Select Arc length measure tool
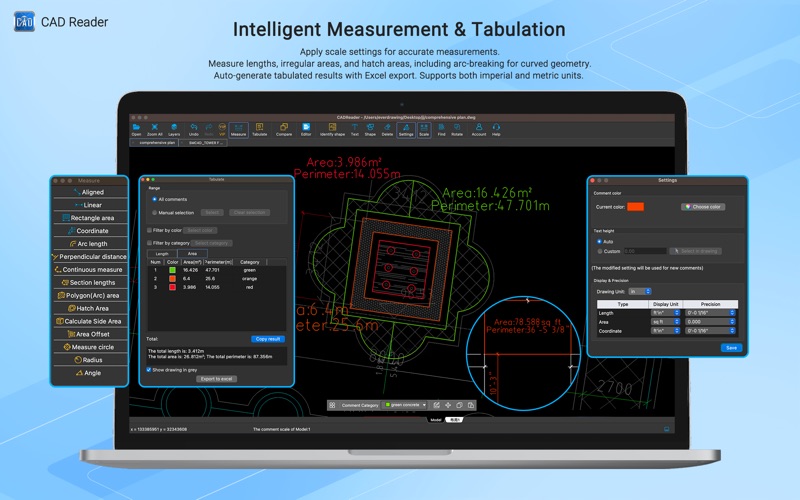 click(89, 244)
